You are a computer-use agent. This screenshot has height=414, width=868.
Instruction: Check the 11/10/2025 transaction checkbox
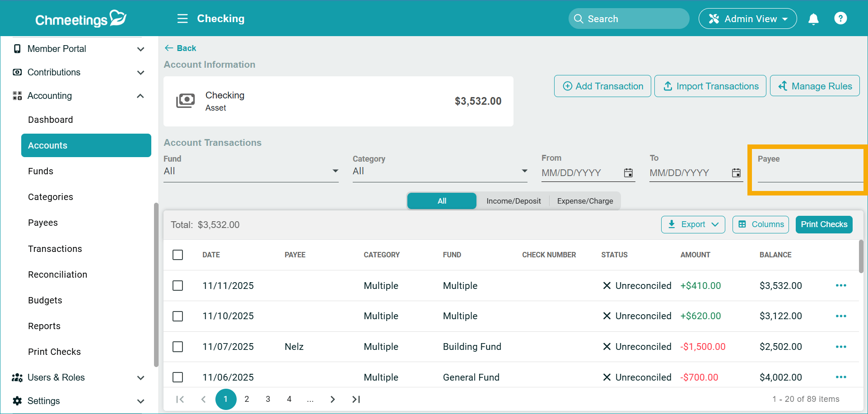(178, 316)
